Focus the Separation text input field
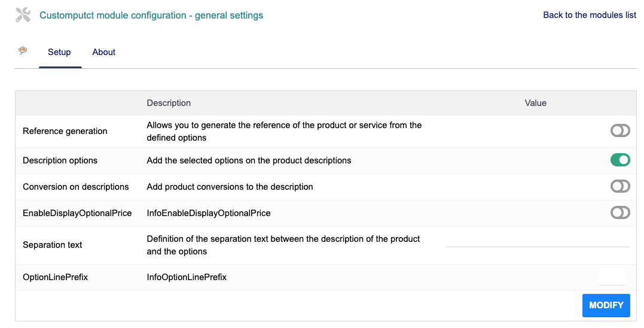Screen dimensions: 644x328 click(x=537, y=241)
